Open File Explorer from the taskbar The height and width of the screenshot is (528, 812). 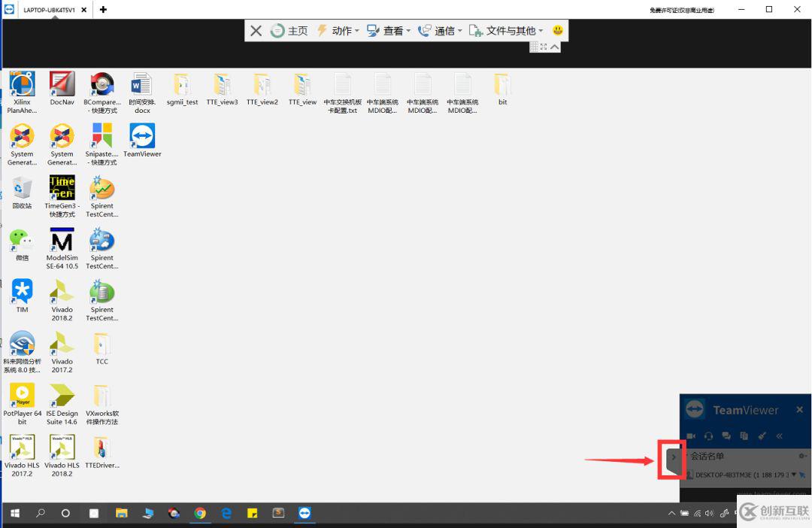point(121,513)
